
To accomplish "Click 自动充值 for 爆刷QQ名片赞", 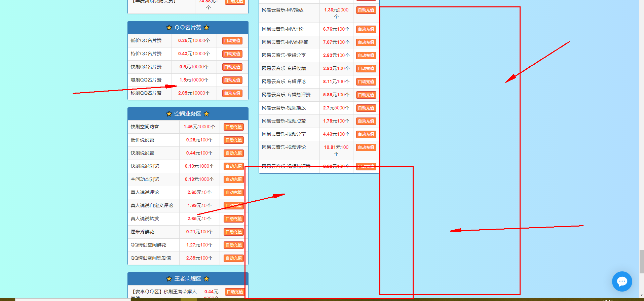I will coord(232,80).
